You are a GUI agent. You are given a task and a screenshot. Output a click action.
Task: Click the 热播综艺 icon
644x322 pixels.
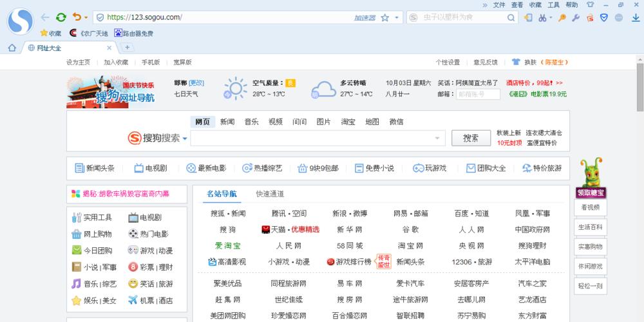click(247, 168)
